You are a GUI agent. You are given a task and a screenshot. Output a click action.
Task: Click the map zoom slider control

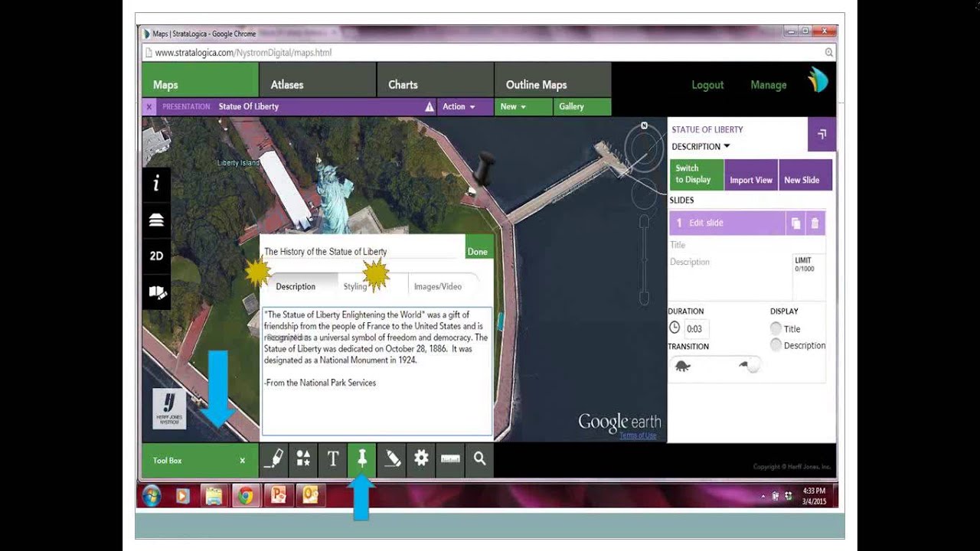coord(645,260)
